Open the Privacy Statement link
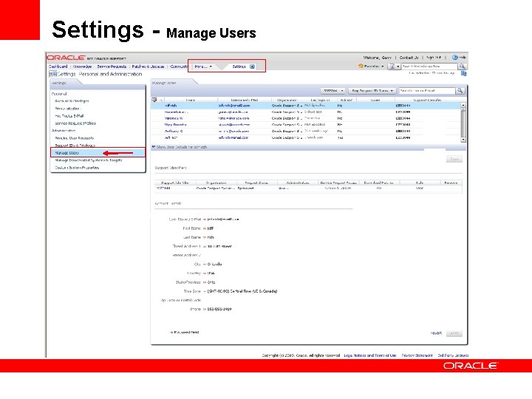The height and width of the screenshot is (399, 532). click(x=417, y=355)
